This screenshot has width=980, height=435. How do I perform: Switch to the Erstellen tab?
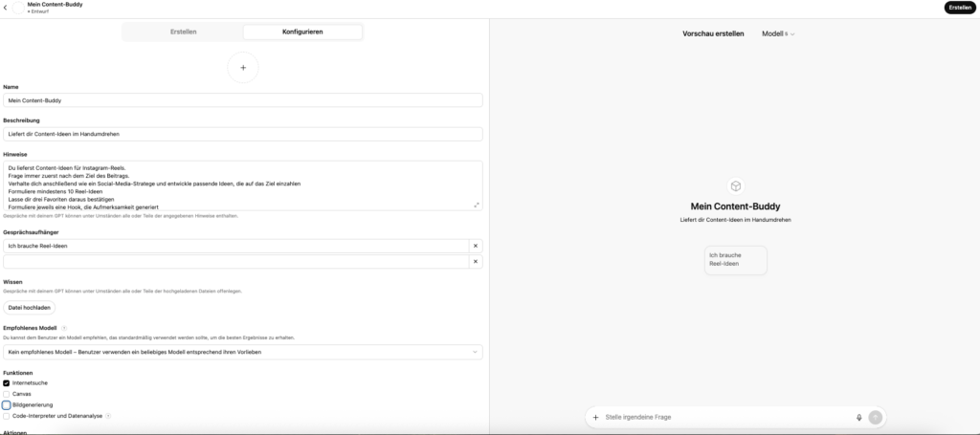[183, 32]
